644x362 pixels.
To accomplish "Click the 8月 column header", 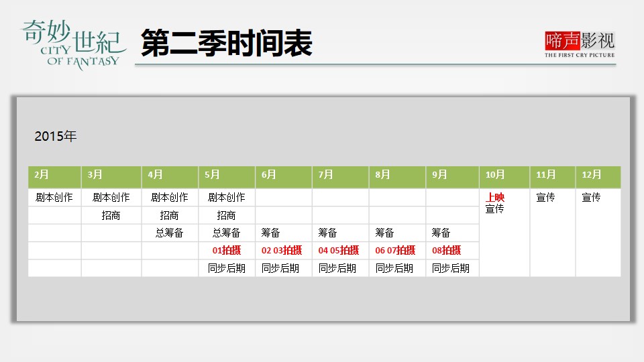I will point(397,177).
